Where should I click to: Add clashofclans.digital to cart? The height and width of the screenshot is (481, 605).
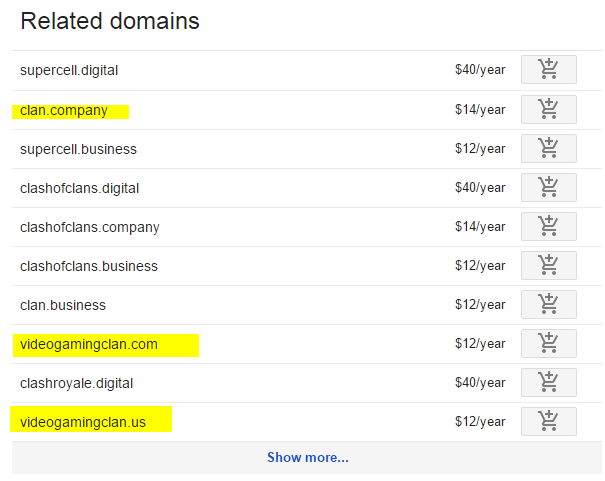coord(548,187)
